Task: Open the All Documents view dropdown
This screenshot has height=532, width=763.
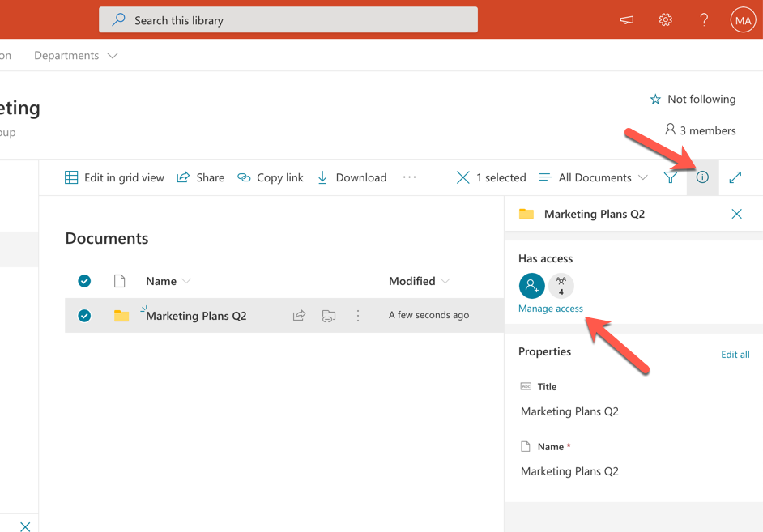Action: 594,177
